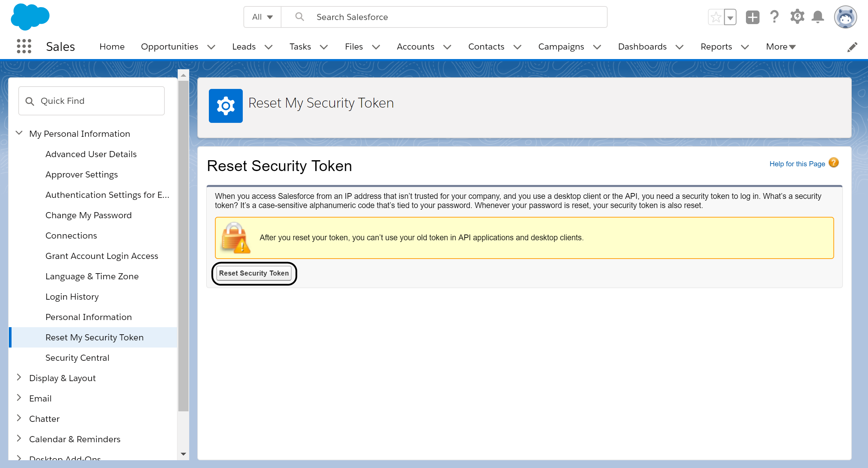Open Login History

[x=72, y=297]
